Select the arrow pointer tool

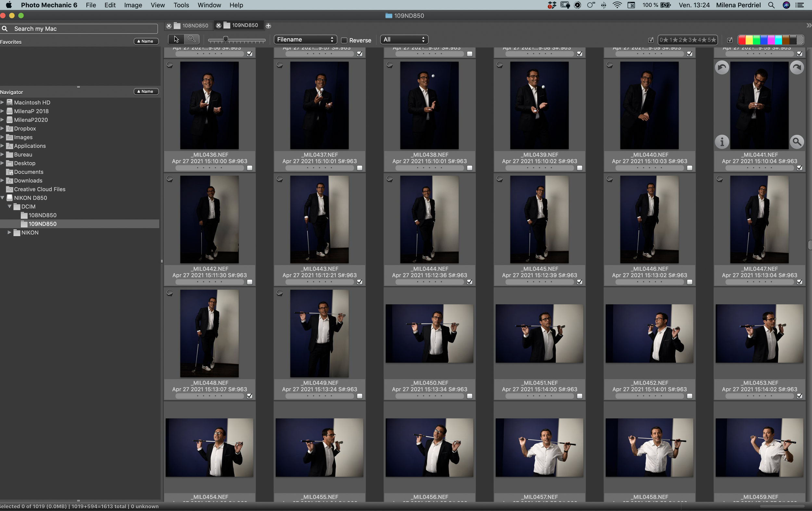click(x=176, y=39)
